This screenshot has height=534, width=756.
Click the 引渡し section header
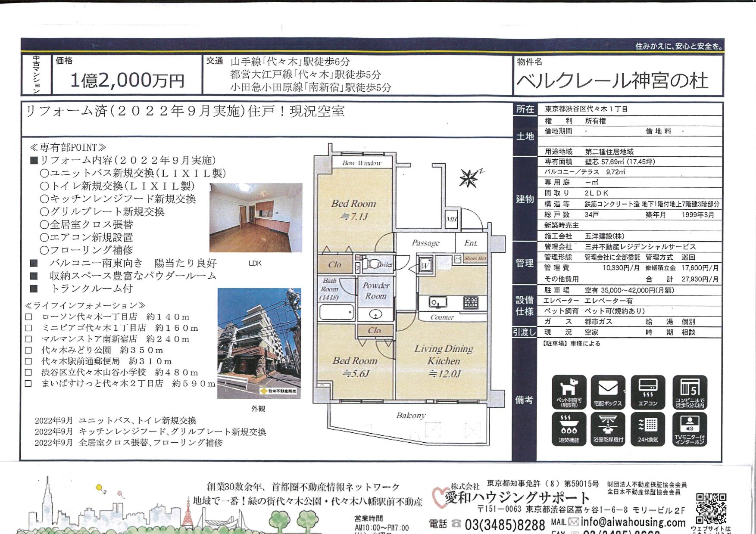click(525, 332)
